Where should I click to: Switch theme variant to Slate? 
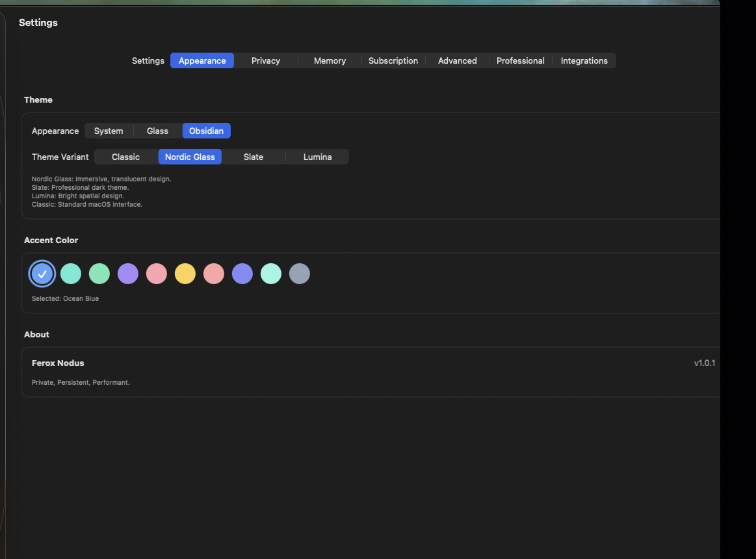[x=253, y=157]
